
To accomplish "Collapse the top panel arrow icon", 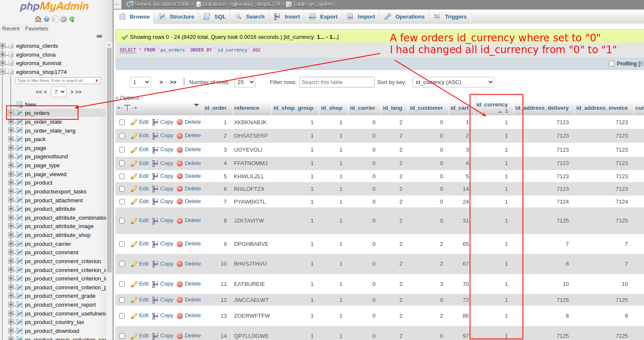I will click(118, 4).
